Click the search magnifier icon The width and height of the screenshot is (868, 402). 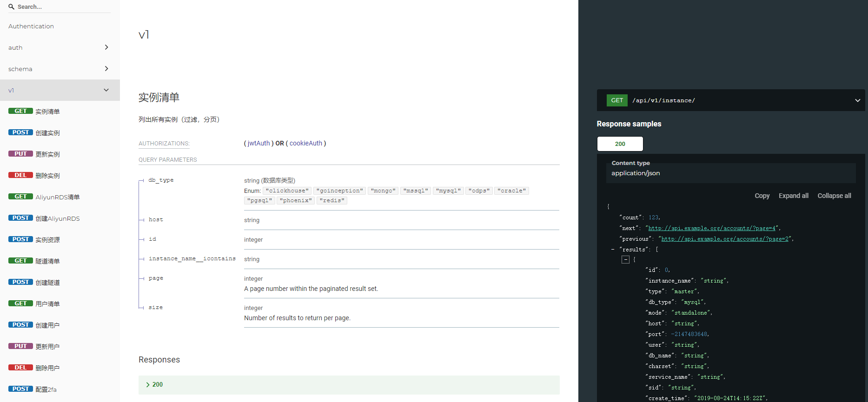(11, 7)
